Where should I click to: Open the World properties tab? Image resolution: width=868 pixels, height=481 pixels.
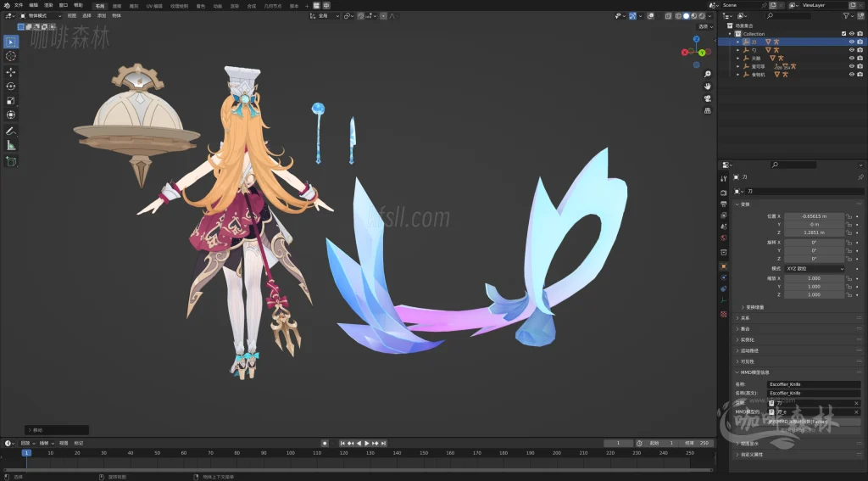tap(724, 238)
